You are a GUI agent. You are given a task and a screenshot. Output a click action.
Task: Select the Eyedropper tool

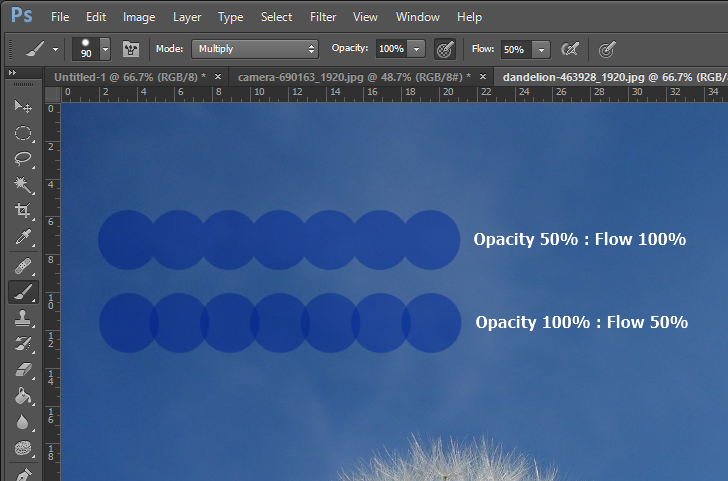tap(23, 237)
